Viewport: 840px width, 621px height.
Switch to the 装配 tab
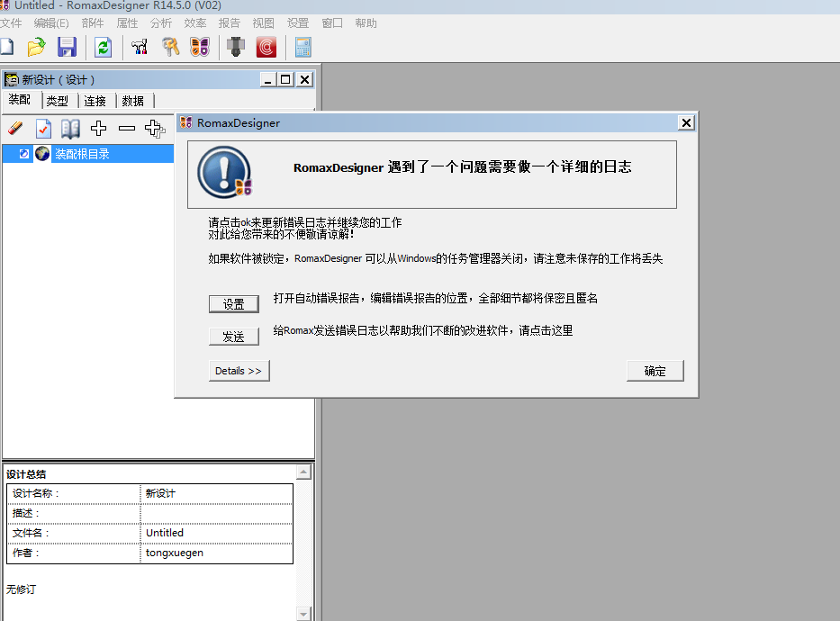click(20, 100)
